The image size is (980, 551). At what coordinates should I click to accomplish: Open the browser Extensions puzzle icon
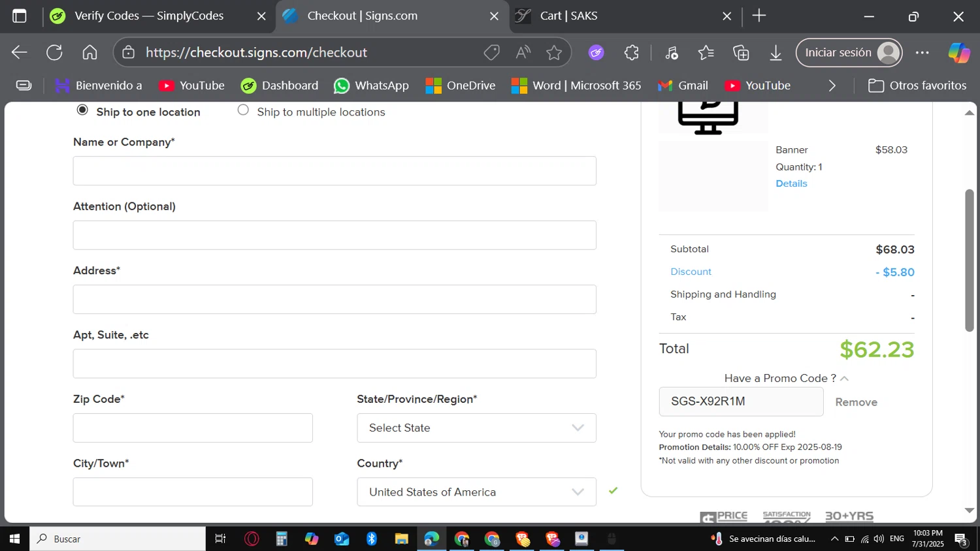pos(631,53)
